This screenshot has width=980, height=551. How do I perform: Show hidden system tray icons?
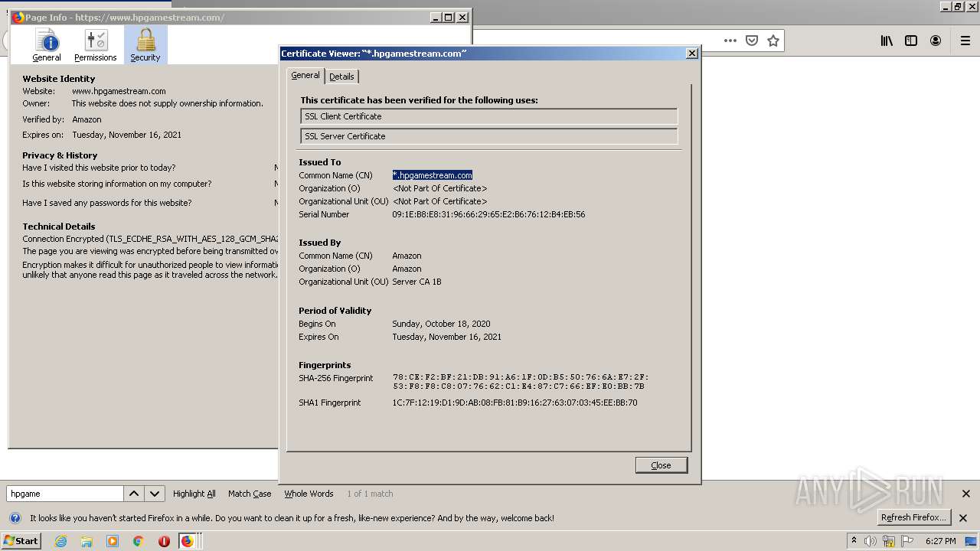point(854,541)
